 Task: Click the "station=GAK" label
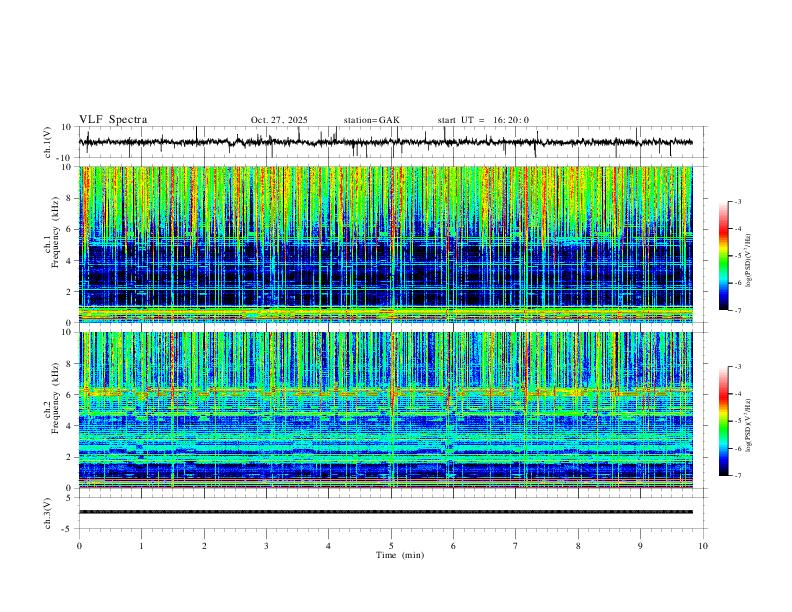pos(371,120)
